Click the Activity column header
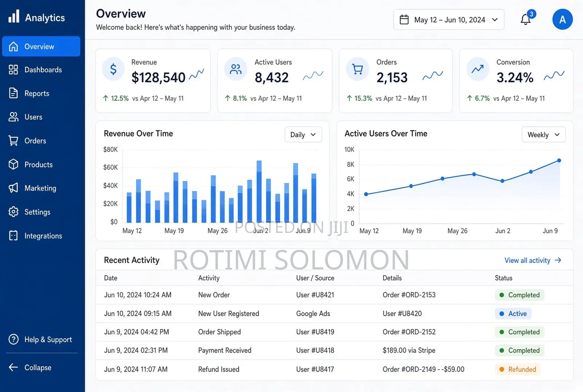The height and width of the screenshot is (392, 583). tap(209, 278)
